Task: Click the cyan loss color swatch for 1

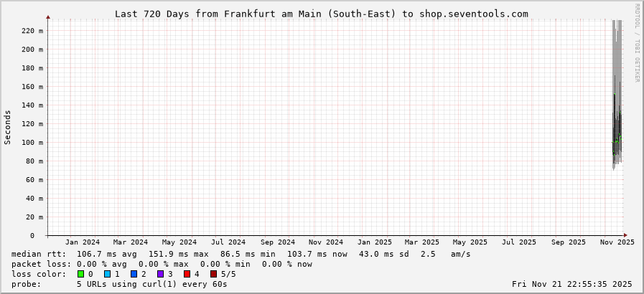Action: click(x=107, y=274)
